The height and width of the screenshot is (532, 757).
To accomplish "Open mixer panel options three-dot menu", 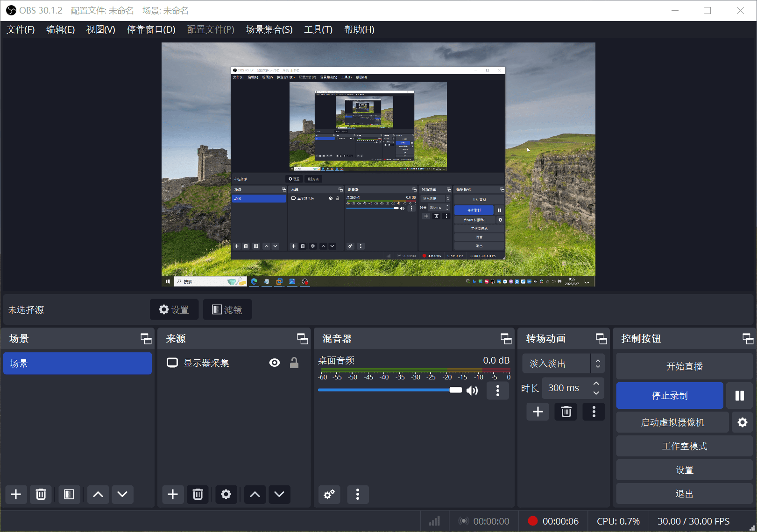I will (358, 494).
